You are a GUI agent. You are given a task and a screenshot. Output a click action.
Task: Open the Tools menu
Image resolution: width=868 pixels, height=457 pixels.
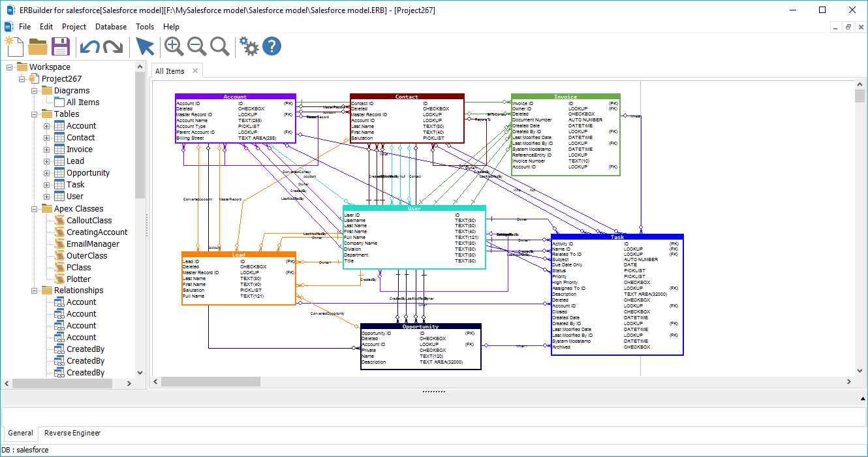[145, 27]
